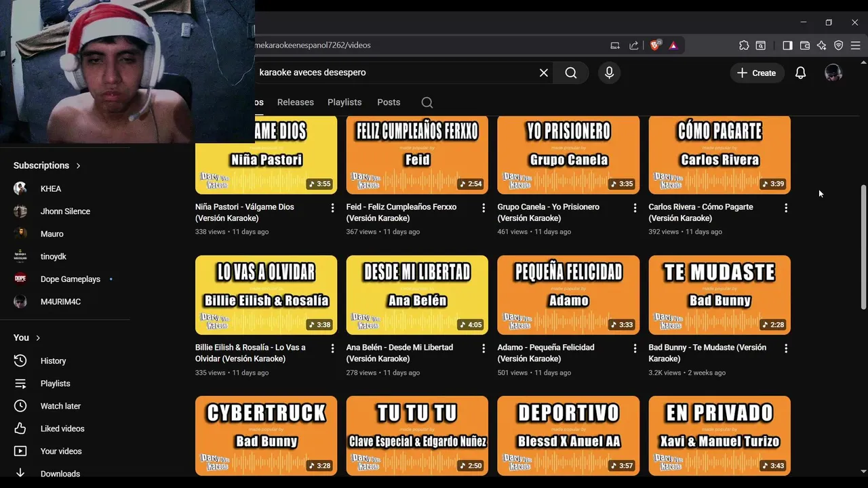
Task: Play Te Mudaste karaoke thumbnail
Action: coord(719,295)
